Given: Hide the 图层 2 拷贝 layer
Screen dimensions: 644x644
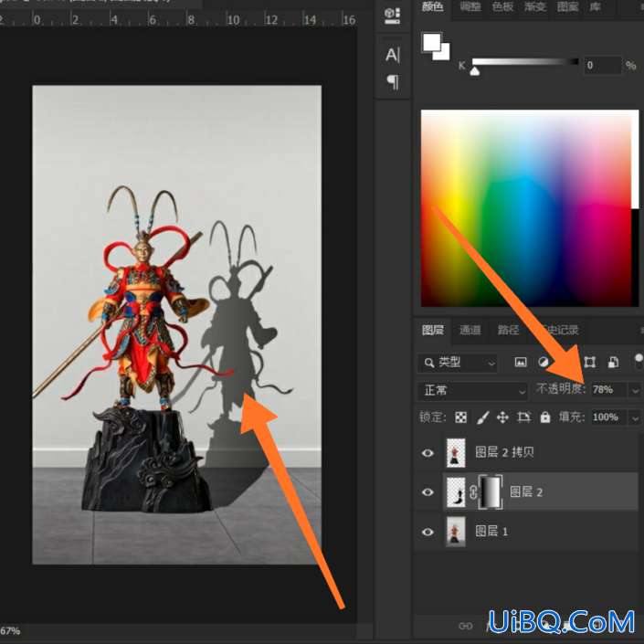Looking at the screenshot, I should pyautogui.click(x=428, y=453).
